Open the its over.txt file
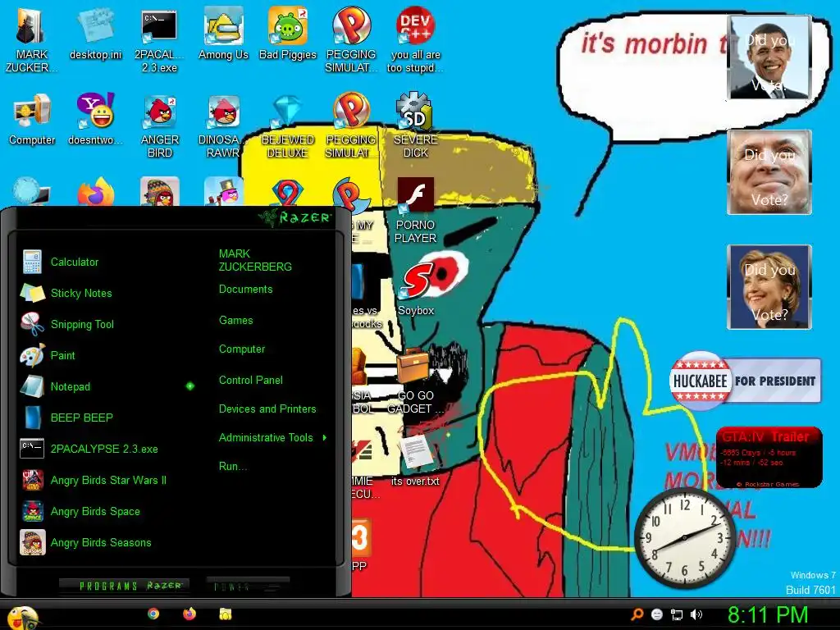The width and height of the screenshot is (840, 630). click(415, 459)
